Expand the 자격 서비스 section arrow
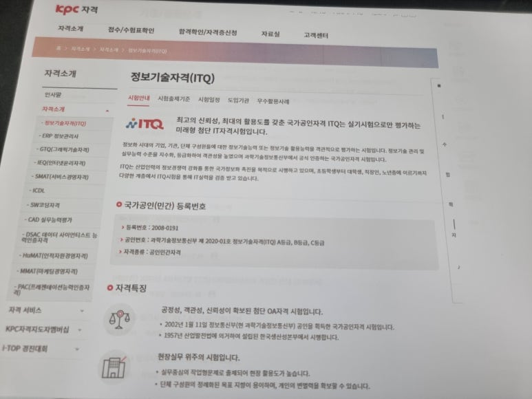This screenshot has width=532, height=399. [82, 311]
